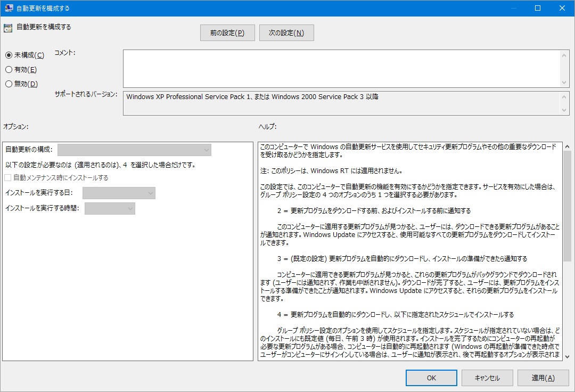Screen dimensions: 575x392
Task: Go to 次の設定 policy
Action: pos(286,33)
